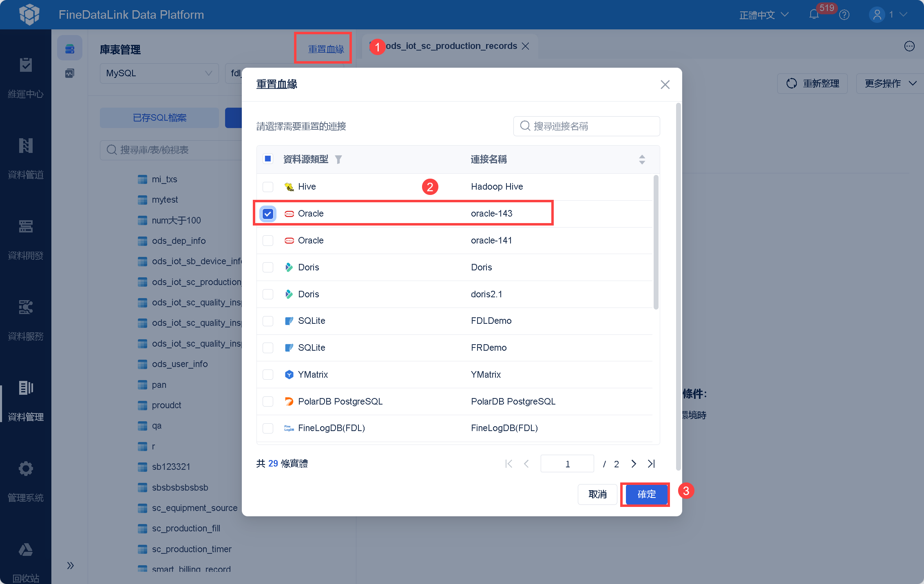Open the MySQL data source dropdown

point(159,73)
